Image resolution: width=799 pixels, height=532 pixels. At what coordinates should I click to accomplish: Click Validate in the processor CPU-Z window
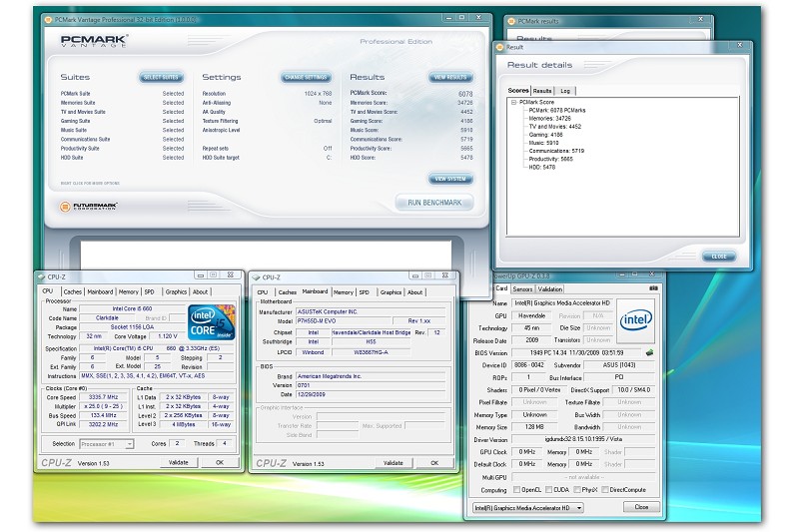tap(179, 462)
